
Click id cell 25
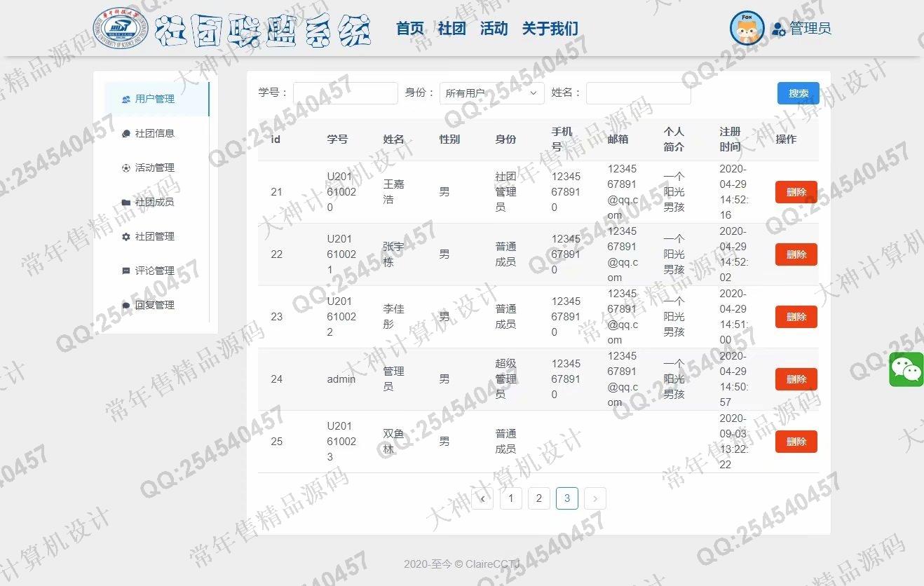276,442
